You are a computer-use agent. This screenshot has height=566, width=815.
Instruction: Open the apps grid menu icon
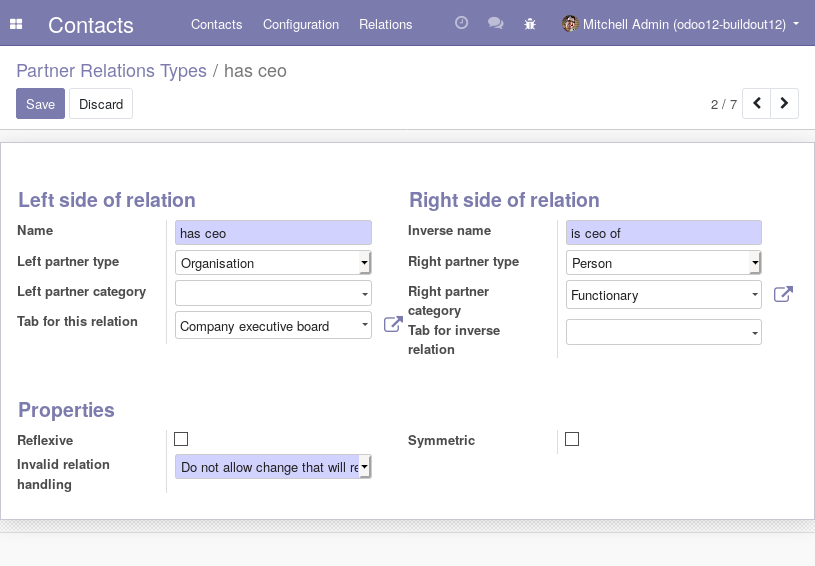16,24
